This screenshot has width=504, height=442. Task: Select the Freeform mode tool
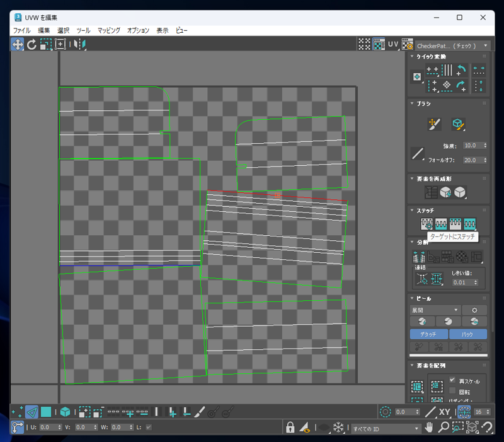tap(60, 44)
